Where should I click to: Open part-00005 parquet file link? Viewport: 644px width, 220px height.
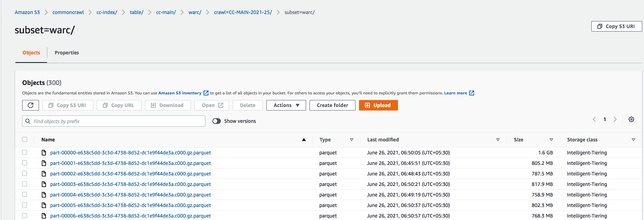pos(131,205)
